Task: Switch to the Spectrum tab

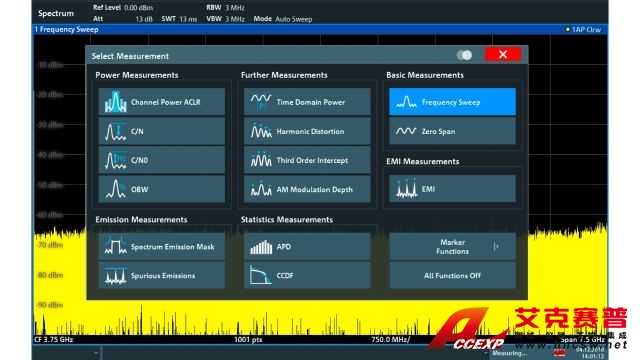Action: tap(56, 13)
